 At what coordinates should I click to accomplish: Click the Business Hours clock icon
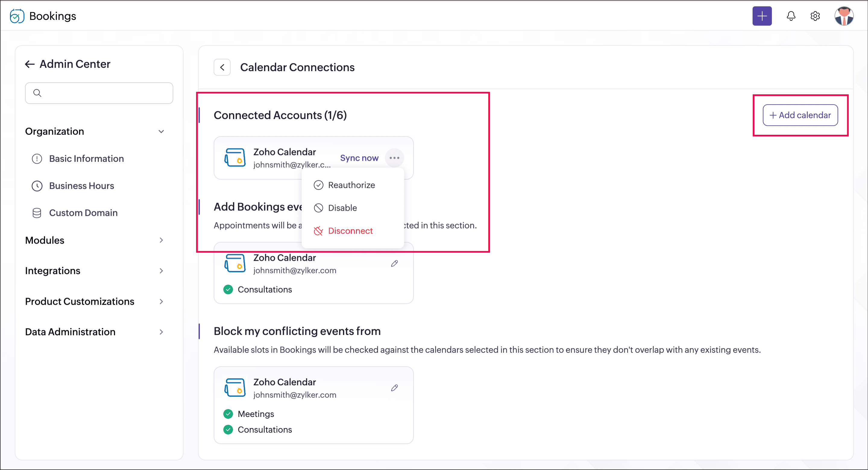click(37, 186)
